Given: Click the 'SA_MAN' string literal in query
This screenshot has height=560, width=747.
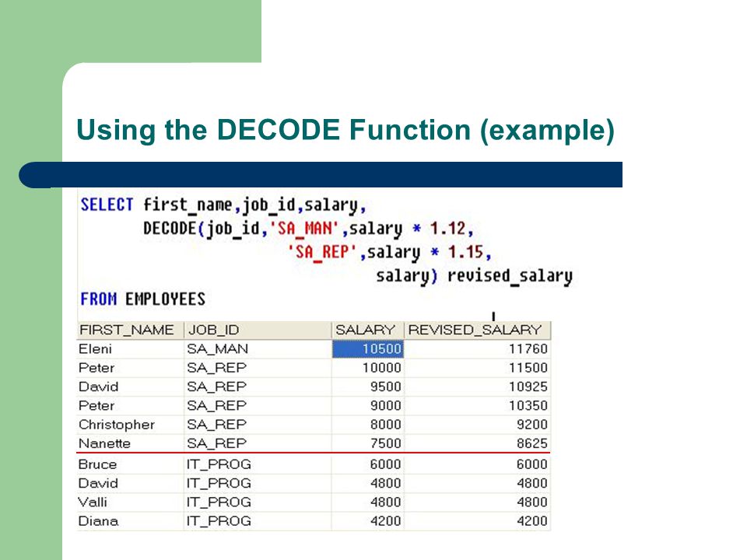Looking at the screenshot, I should [305, 229].
